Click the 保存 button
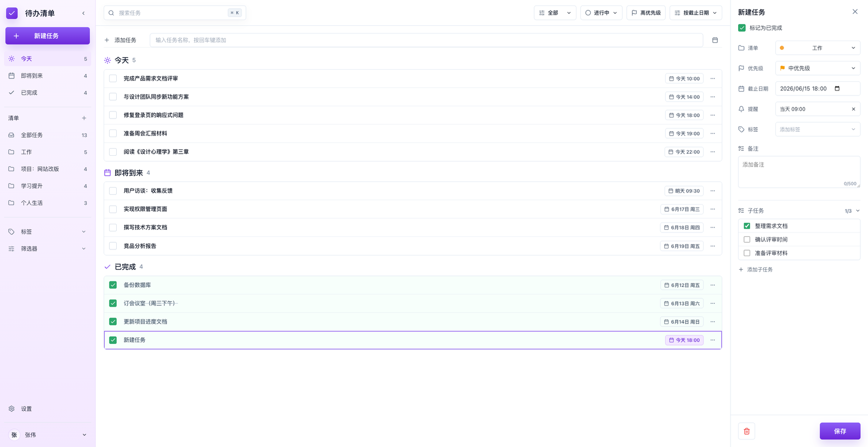 click(840, 431)
